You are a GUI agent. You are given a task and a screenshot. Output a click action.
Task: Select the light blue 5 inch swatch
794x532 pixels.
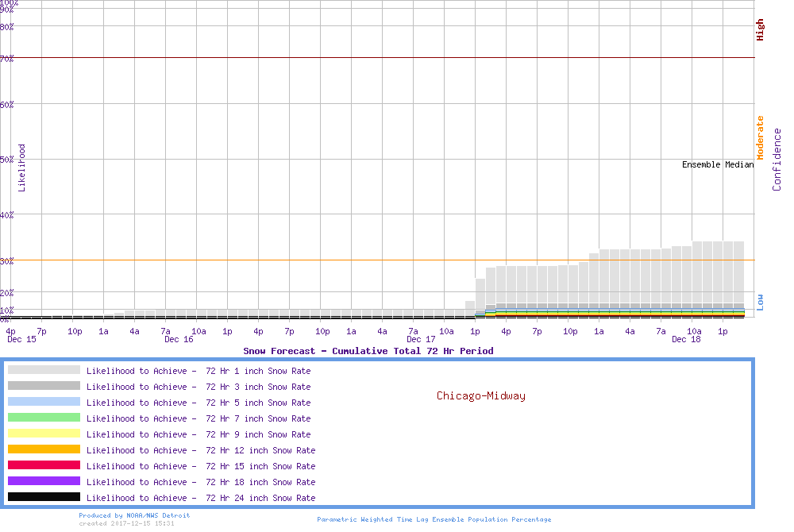44,402
